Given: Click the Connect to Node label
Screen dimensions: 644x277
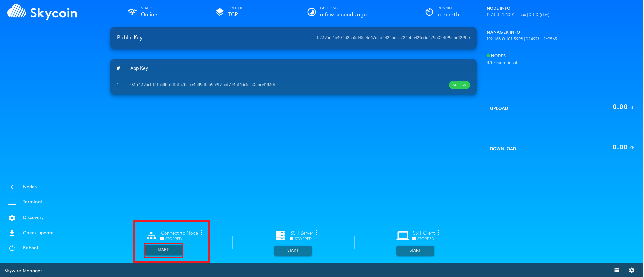Looking at the screenshot, I should (179, 233).
